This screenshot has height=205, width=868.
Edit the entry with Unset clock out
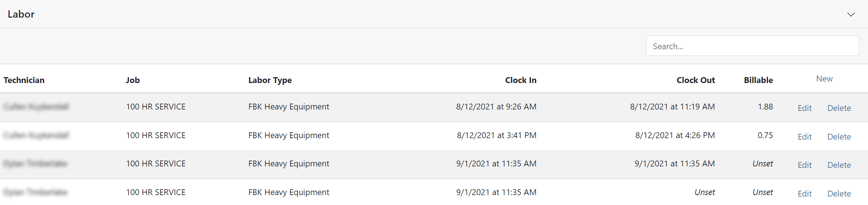pos(805,194)
